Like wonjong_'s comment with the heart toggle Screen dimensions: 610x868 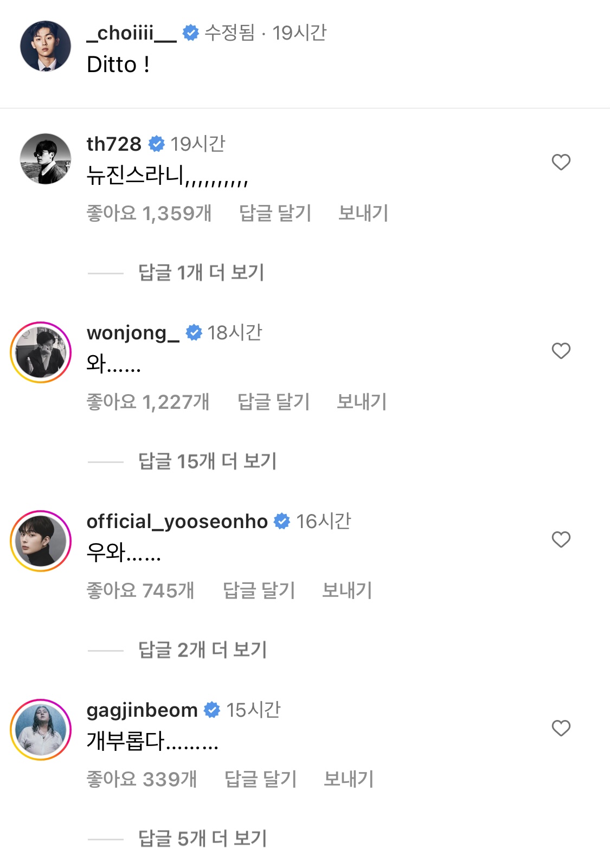tap(560, 351)
